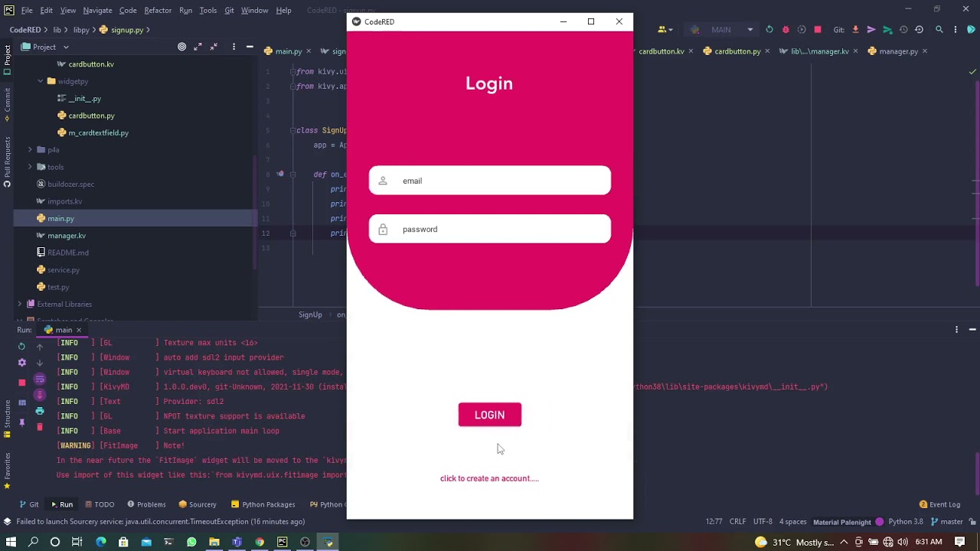
Task: Close the main tab in Run panel
Action: (x=78, y=330)
